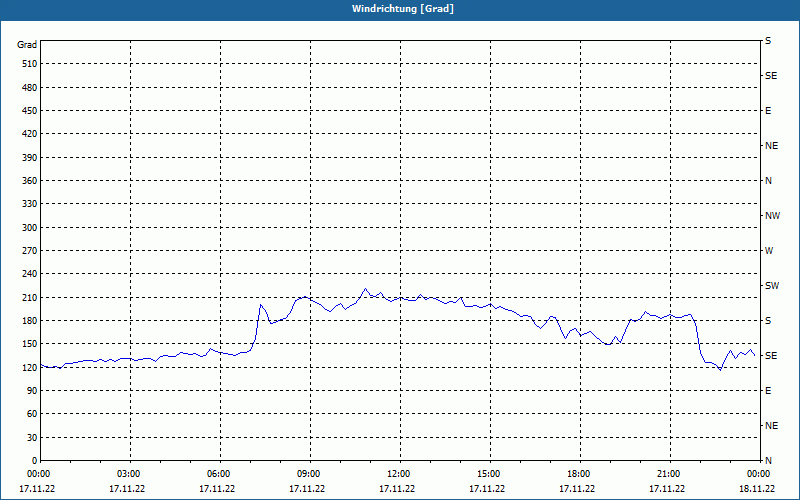Screen dimensions: 800x500
Task: Pick the 330 y-axis tick label
Action: (x=30, y=204)
